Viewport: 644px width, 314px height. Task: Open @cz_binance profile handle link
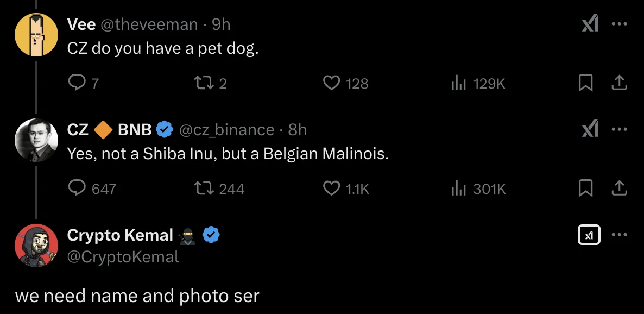226,130
